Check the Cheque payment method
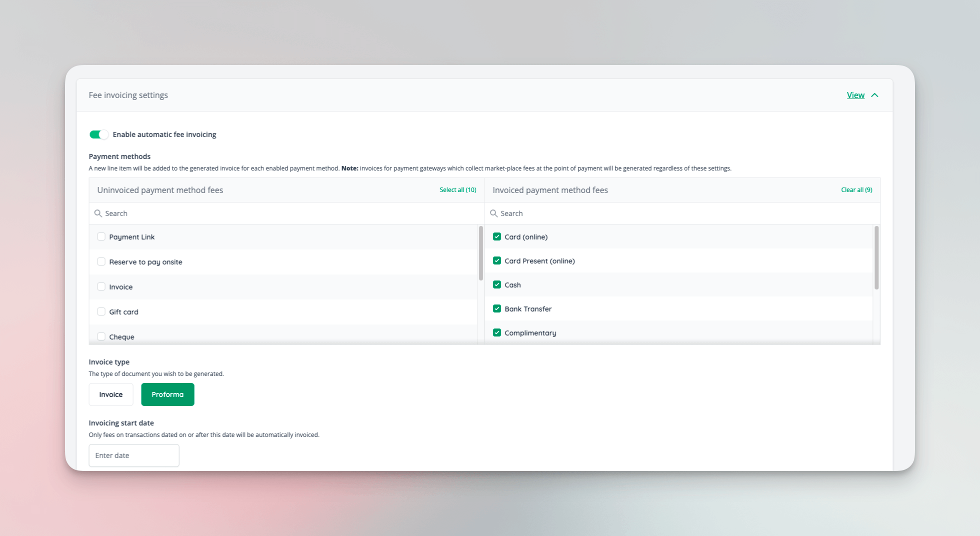 [102, 336]
